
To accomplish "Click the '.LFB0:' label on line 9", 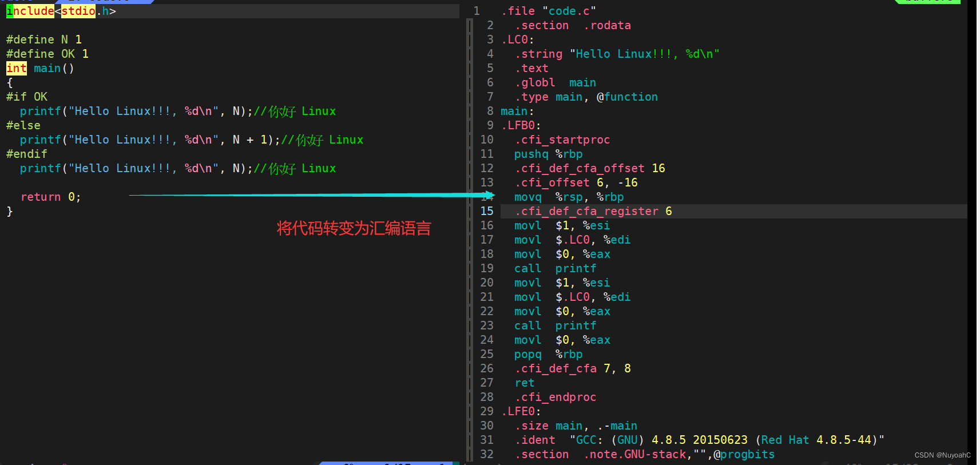I will [x=521, y=125].
